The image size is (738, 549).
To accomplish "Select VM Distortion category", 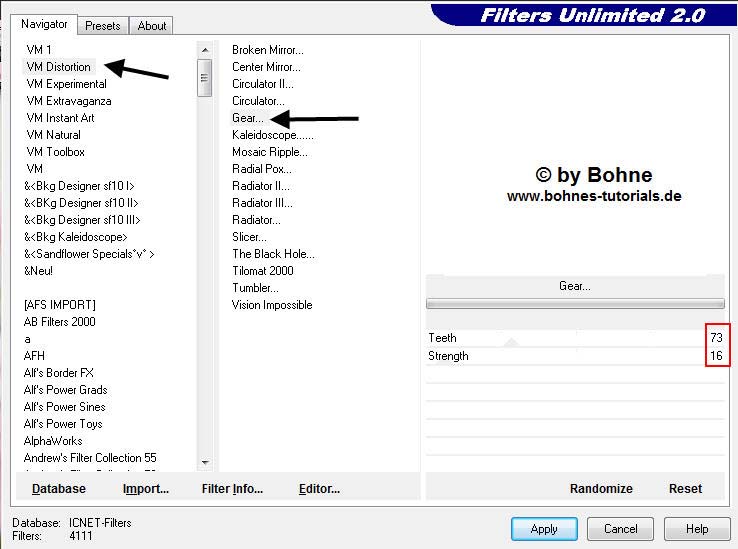I will [x=59, y=67].
